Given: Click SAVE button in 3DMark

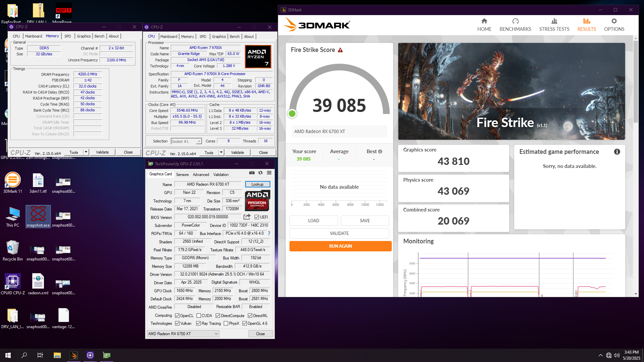Looking at the screenshot, I should [x=365, y=221].
